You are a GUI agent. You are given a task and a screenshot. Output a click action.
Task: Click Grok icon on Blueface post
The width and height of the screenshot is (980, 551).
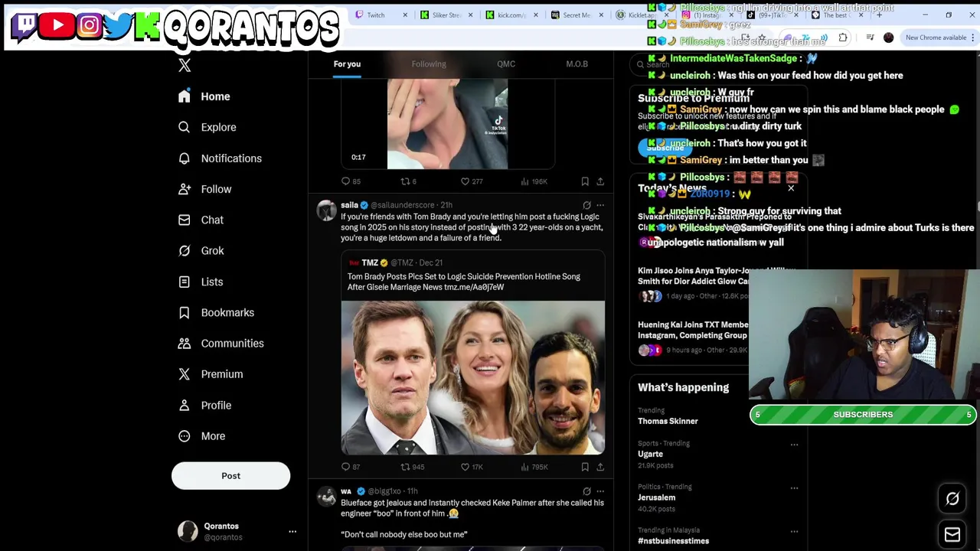[586, 491]
